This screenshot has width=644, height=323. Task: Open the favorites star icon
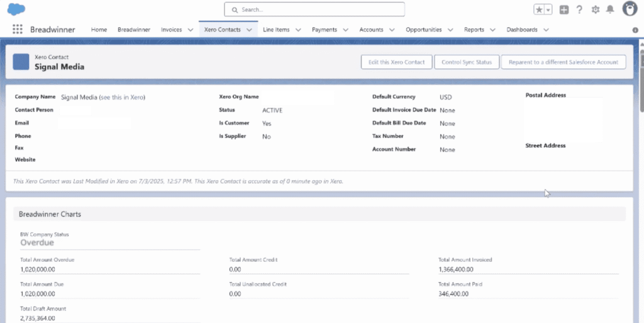click(x=538, y=9)
